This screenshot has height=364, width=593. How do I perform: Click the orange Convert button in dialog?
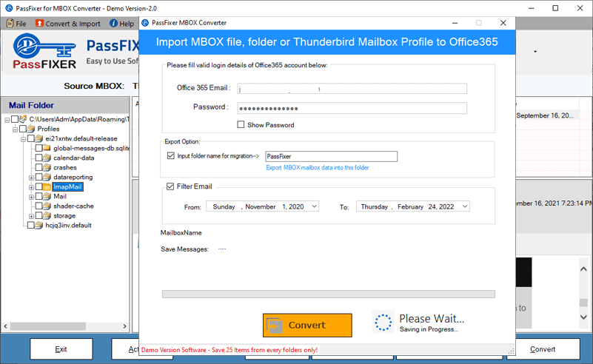pos(307,325)
